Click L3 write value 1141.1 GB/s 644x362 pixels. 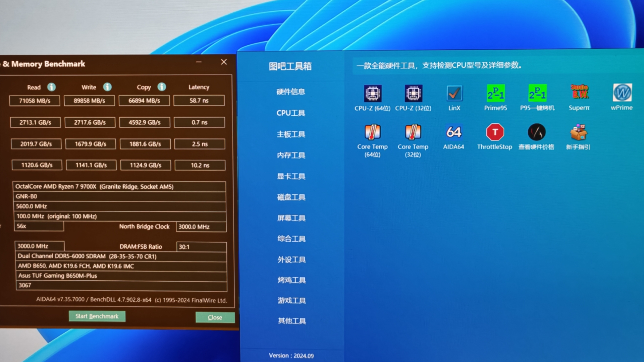[x=91, y=165]
